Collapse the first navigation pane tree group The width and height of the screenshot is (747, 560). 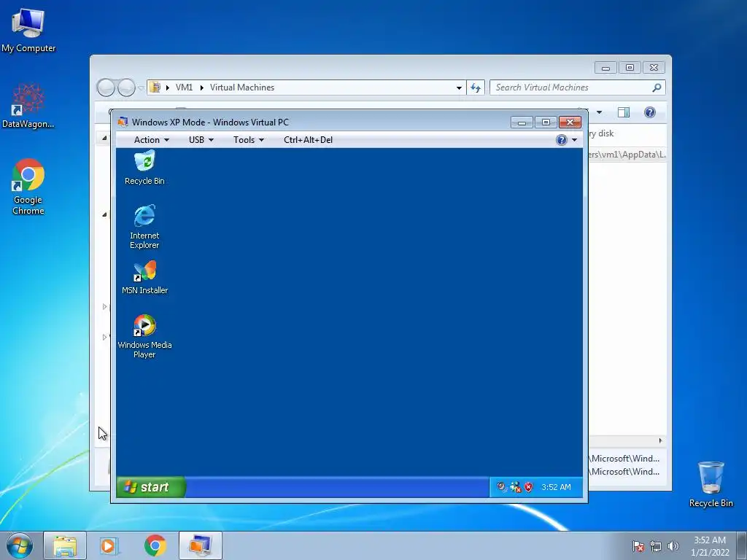click(104, 138)
